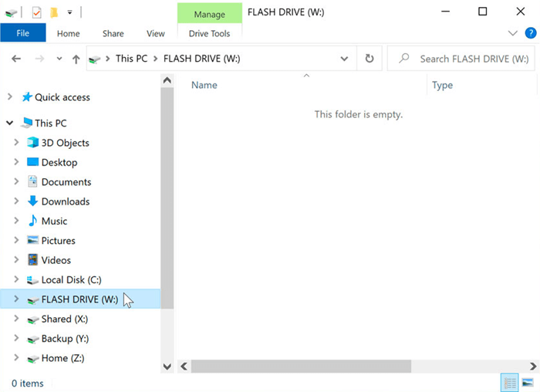Click the Type column header
This screenshot has height=392, width=540.
(x=442, y=85)
